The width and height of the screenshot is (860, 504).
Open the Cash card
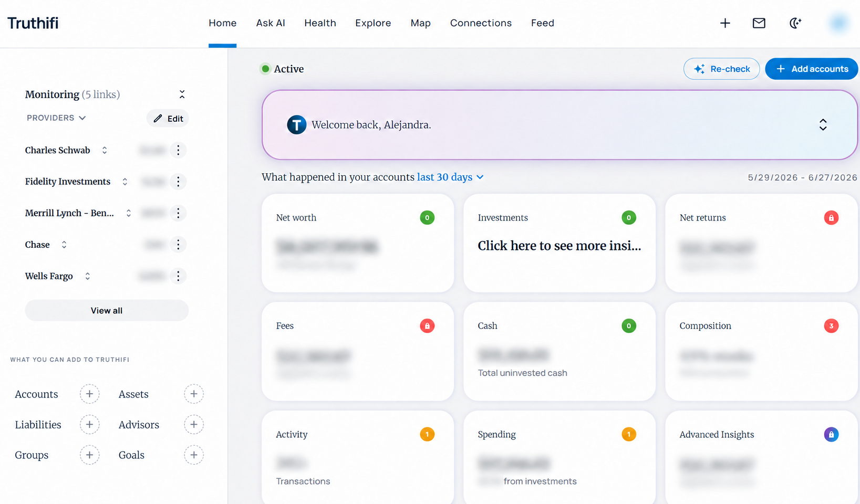coord(559,351)
